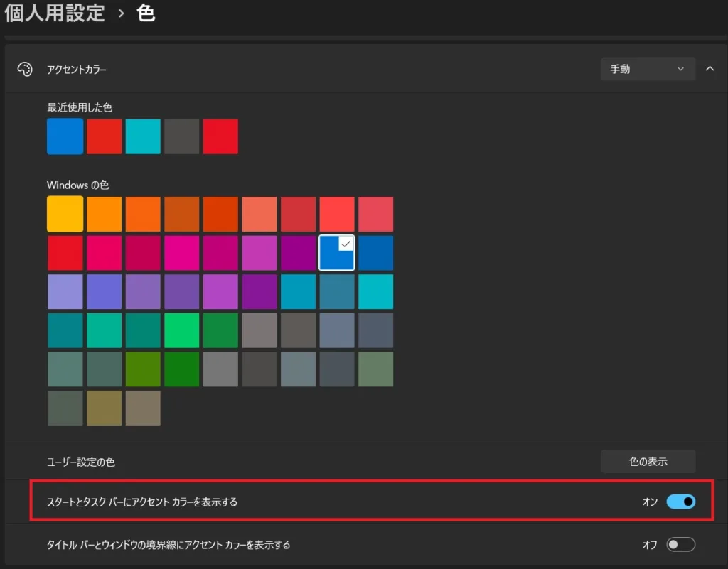Select the tan swatch at the end of the palette

[x=143, y=408]
